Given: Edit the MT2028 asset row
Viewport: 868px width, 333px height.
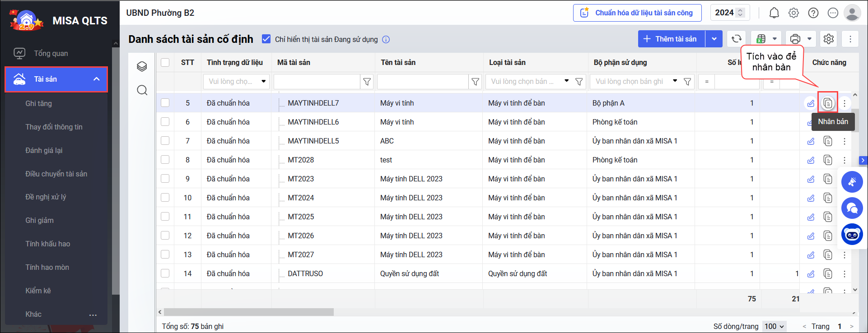Looking at the screenshot, I should click(x=811, y=160).
